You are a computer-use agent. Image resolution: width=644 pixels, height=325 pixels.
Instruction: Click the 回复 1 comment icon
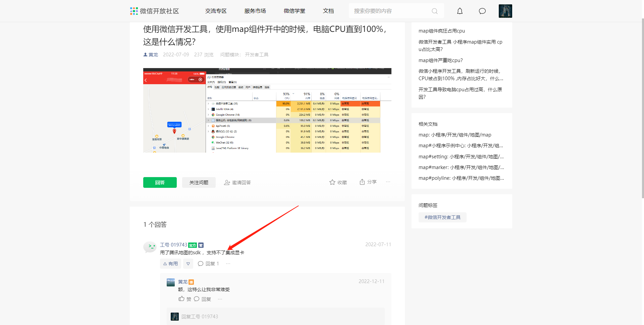click(201, 264)
